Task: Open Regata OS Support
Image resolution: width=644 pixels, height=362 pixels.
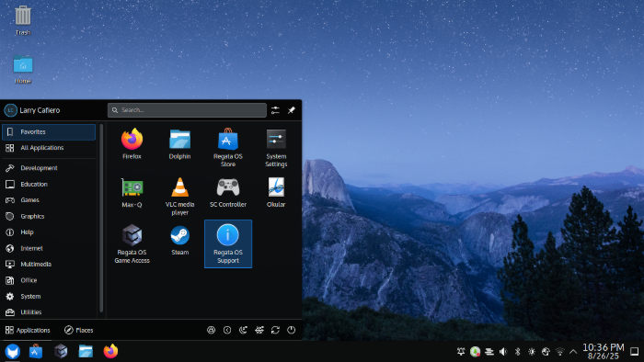Action: coord(228,243)
